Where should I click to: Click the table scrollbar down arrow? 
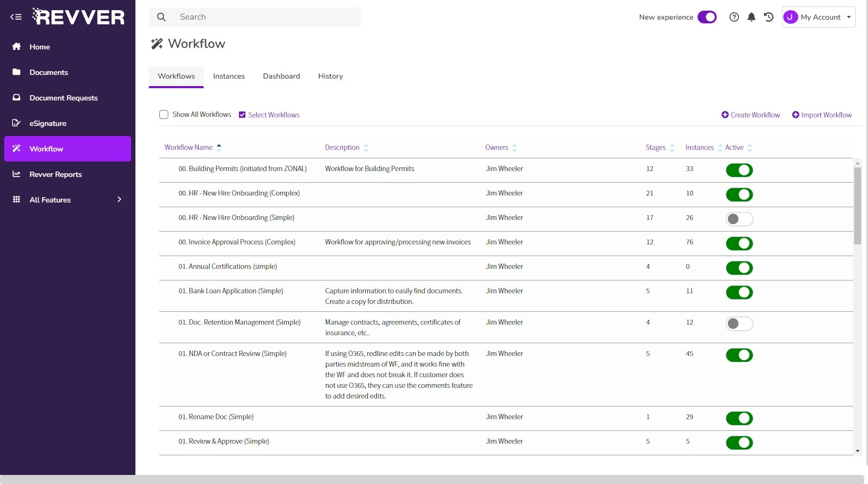click(857, 451)
